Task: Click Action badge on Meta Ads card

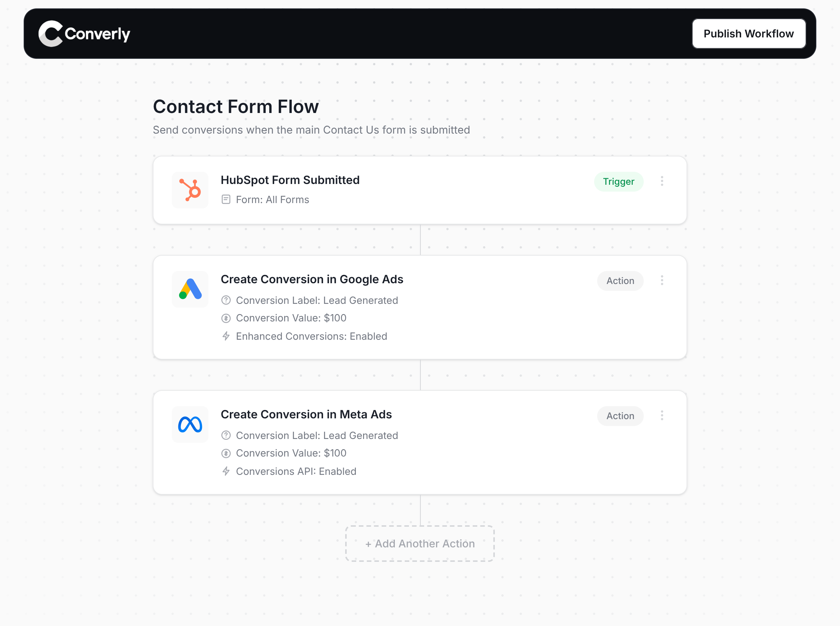Action: pyautogui.click(x=620, y=416)
